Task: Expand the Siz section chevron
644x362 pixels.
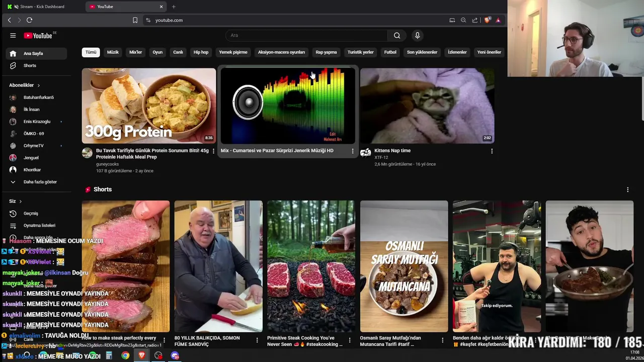Action: [x=20, y=201]
